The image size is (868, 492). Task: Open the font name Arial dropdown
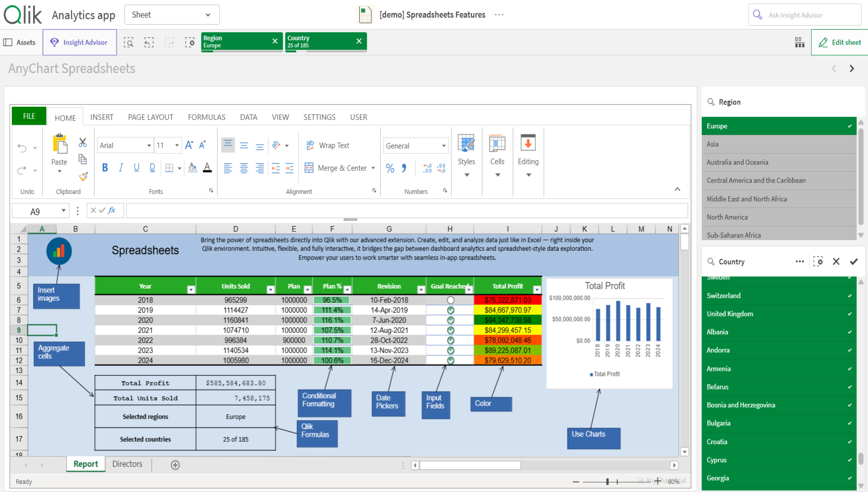149,146
